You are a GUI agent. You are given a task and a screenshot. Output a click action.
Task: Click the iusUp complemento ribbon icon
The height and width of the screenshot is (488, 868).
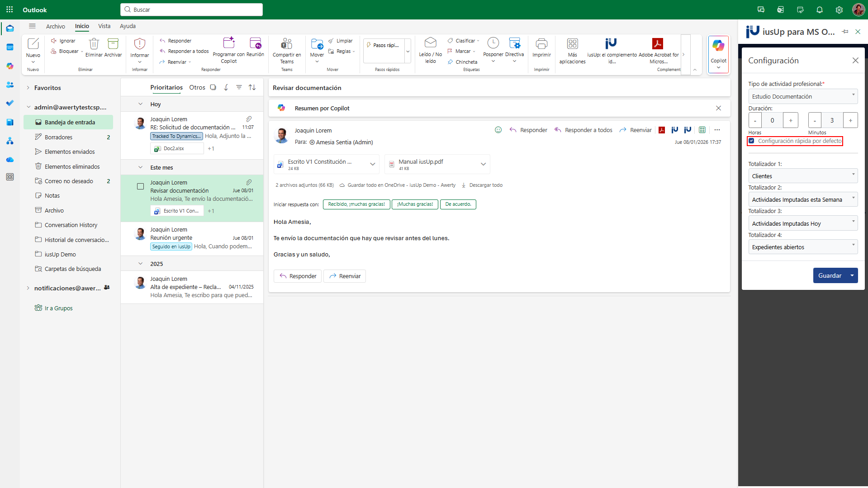click(611, 44)
